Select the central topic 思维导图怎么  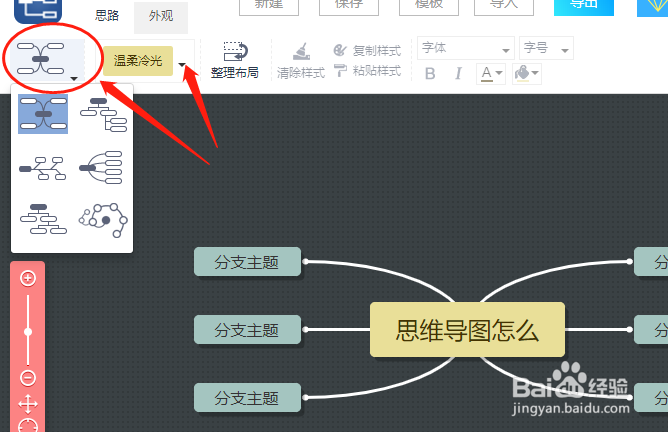[x=467, y=330]
